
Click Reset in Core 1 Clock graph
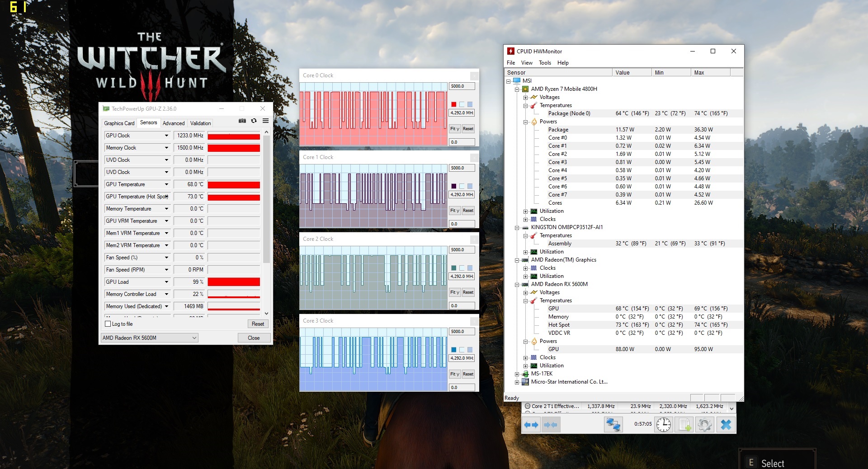pos(468,211)
